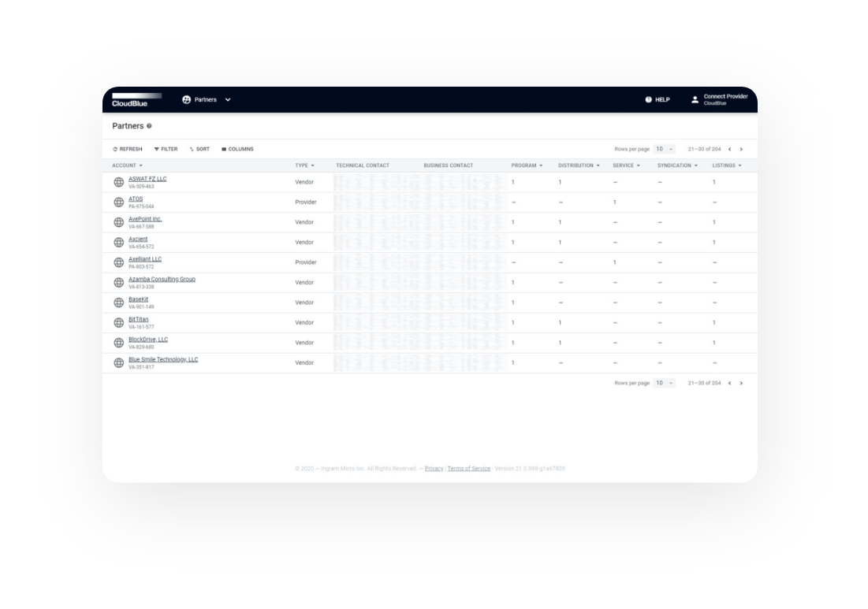Click account ID VA-509-463
The image size is (868, 609).
click(141, 187)
